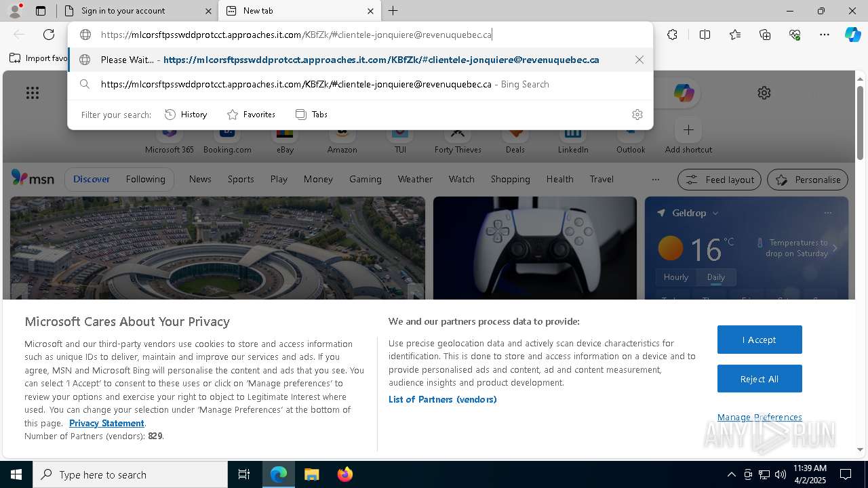Refresh the page with reload icon
The height and width of the screenshot is (488, 868).
coord(49,35)
